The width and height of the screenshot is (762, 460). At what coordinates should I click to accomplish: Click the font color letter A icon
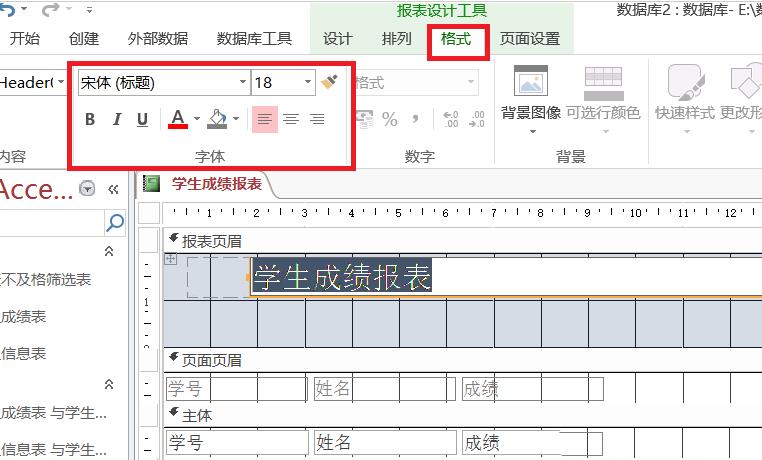click(x=178, y=119)
